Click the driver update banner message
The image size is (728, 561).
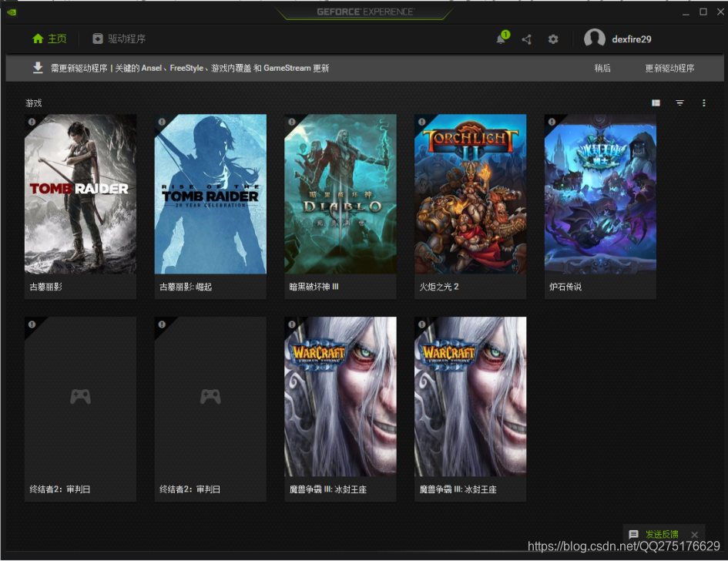190,68
